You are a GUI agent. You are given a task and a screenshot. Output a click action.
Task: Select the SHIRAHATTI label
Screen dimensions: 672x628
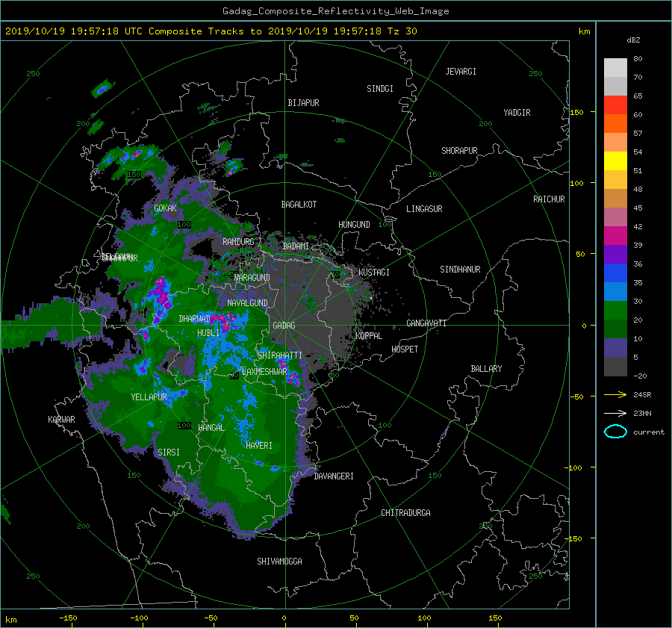(280, 355)
